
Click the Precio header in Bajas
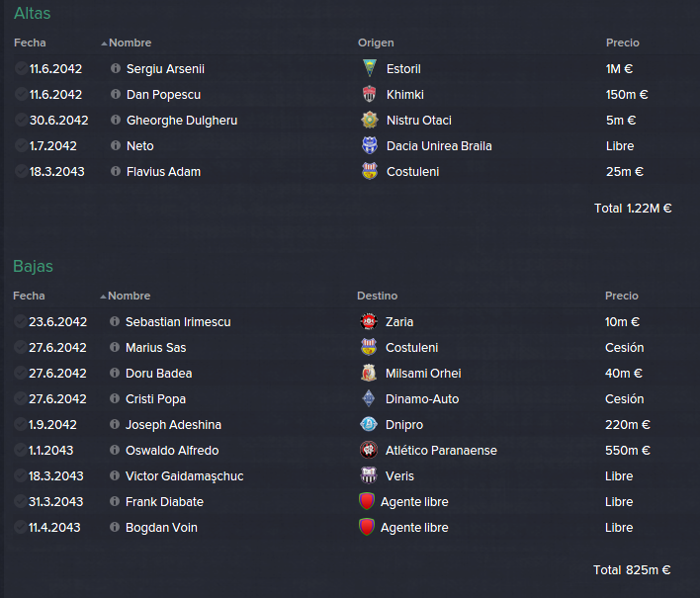coord(622,296)
